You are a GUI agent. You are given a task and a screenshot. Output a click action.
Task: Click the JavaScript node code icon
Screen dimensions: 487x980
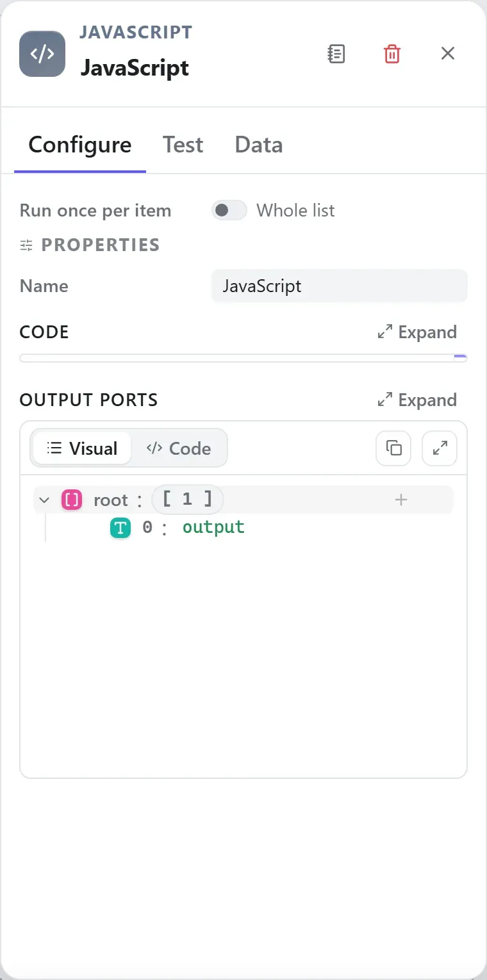[x=42, y=54]
